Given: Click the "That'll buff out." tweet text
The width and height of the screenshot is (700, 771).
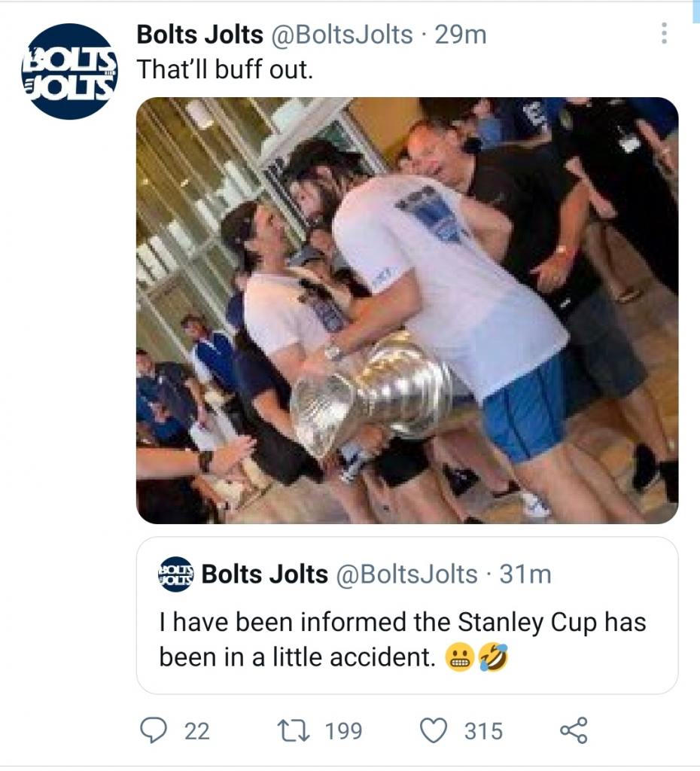Looking at the screenshot, I should (224, 69).
